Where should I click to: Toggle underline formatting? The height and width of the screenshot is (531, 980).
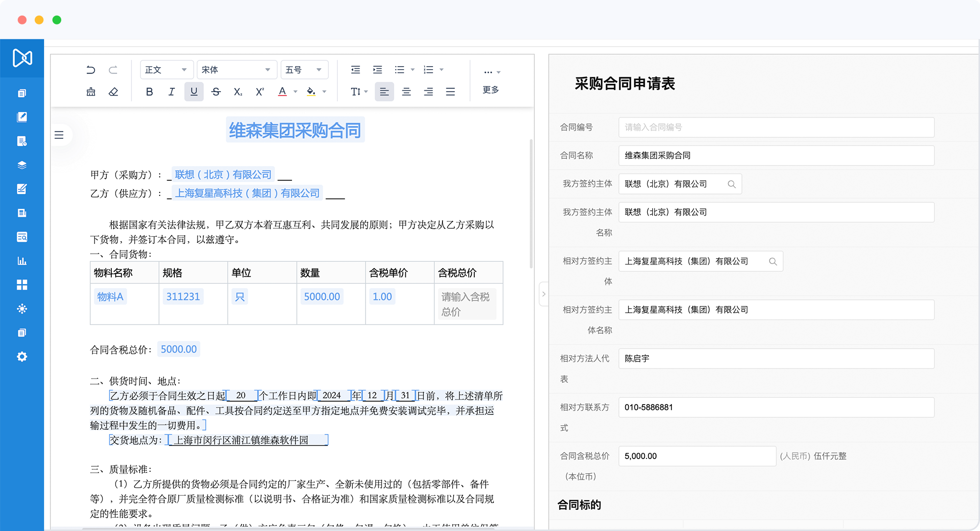(194, 92)
